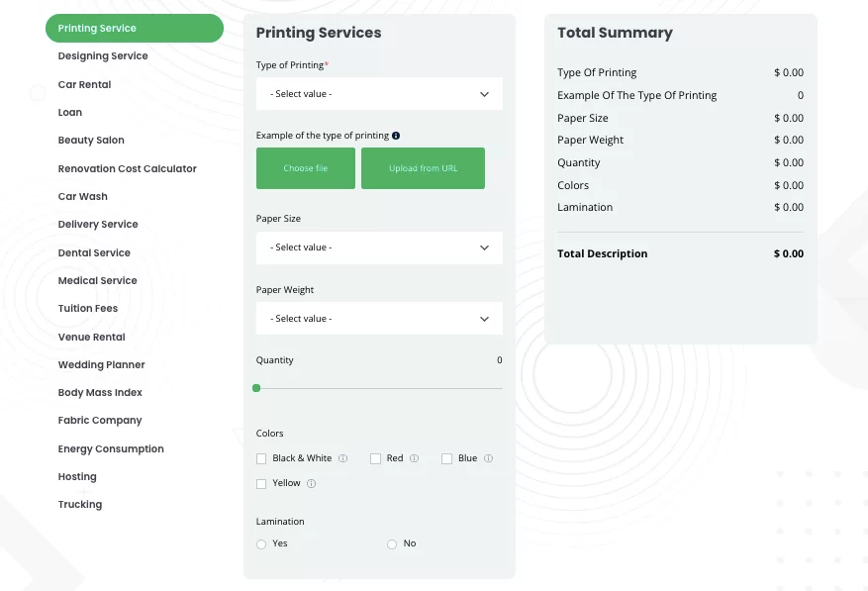This screenshot has width=868, height=591.
Task: Click the Quantity slider handle
Action: click(x=256, y=388)
